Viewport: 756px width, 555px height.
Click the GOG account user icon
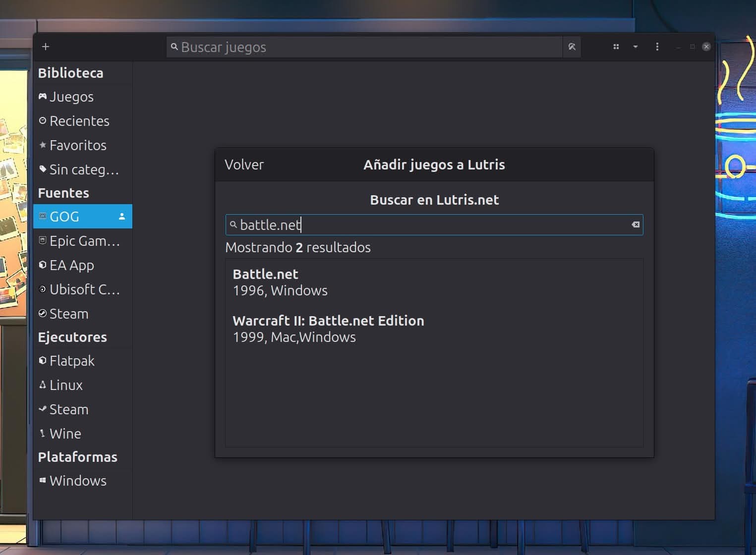click(121, 216)
